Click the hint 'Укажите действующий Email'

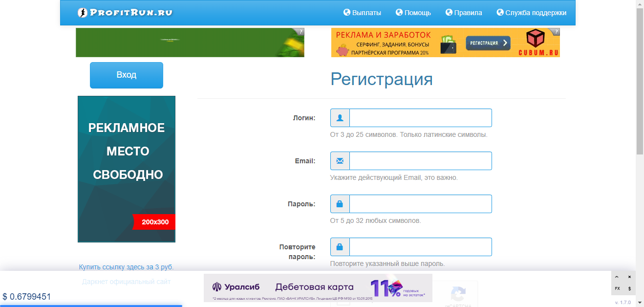(394, 177)
